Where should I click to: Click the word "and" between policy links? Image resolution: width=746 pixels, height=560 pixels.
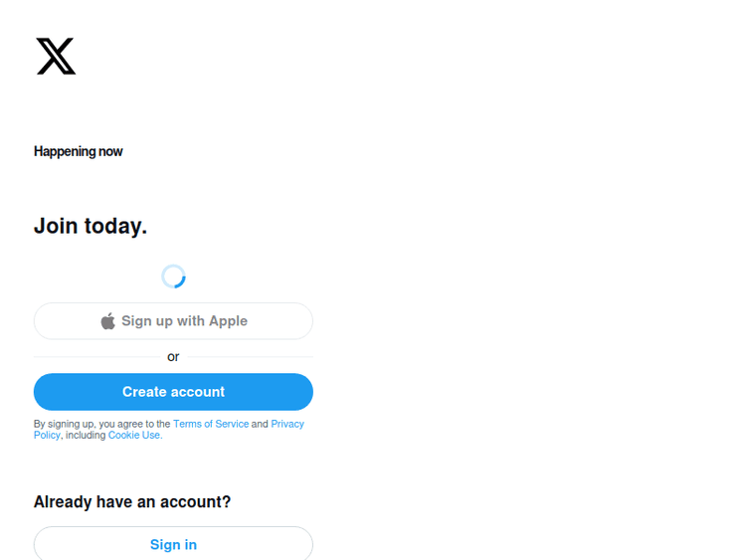(260, 424)
